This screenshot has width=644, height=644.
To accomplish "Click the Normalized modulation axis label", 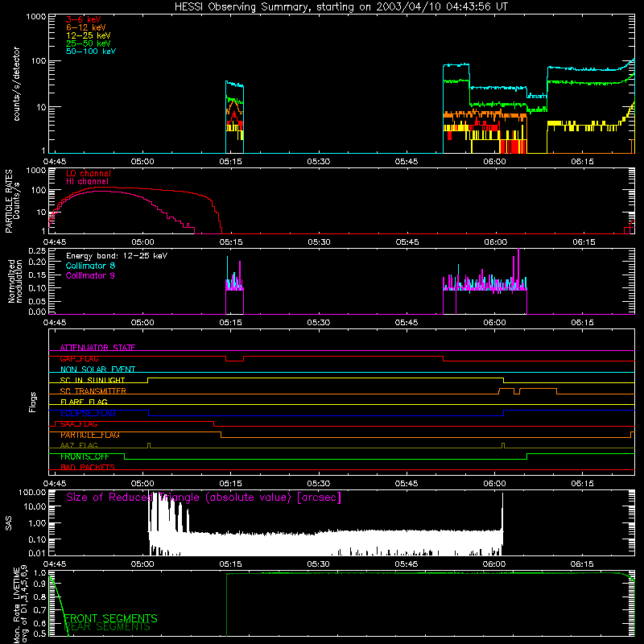I will pos(15,281).
